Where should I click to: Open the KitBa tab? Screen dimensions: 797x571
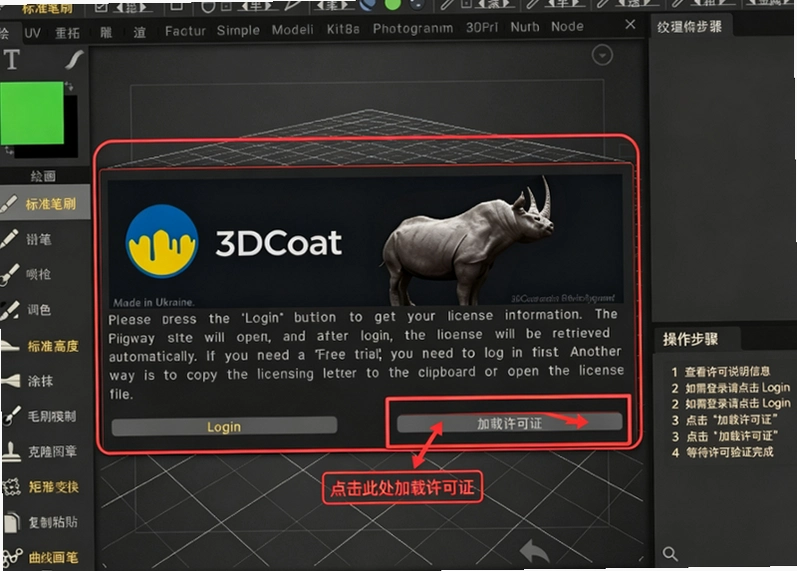click(x=343, y=29)
